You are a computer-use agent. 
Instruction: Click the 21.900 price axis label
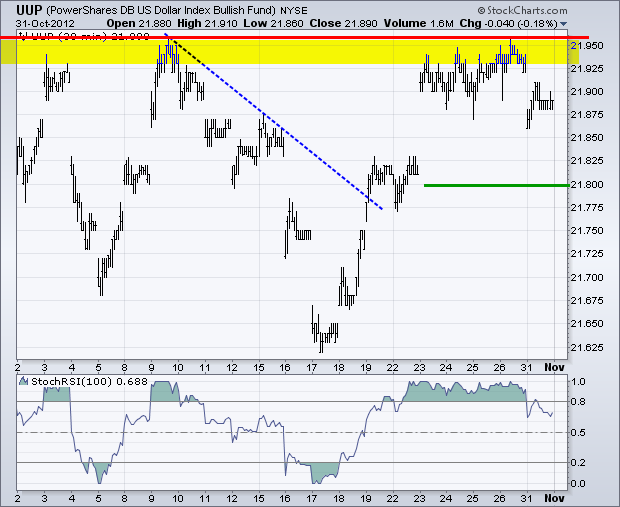point(587,92)
